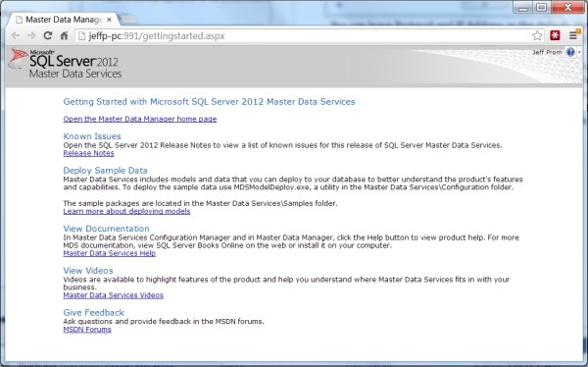Close the browser window
The width and height of the screenshot is (588, 367).
pos(567,7)
